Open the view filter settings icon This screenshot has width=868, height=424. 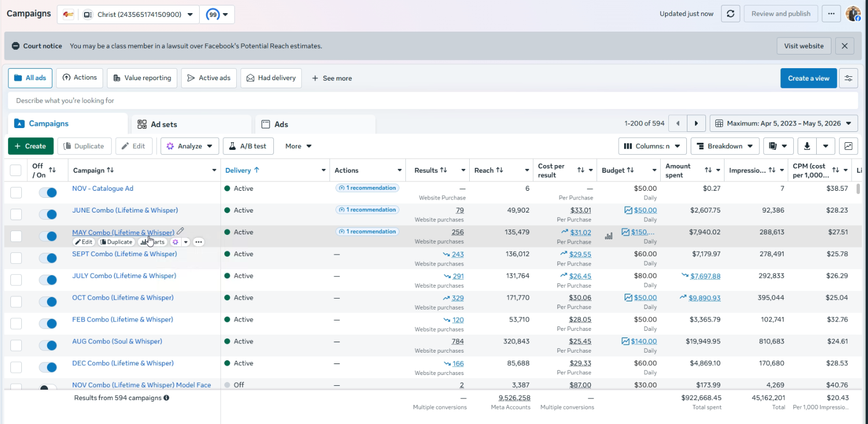point(848,78)
